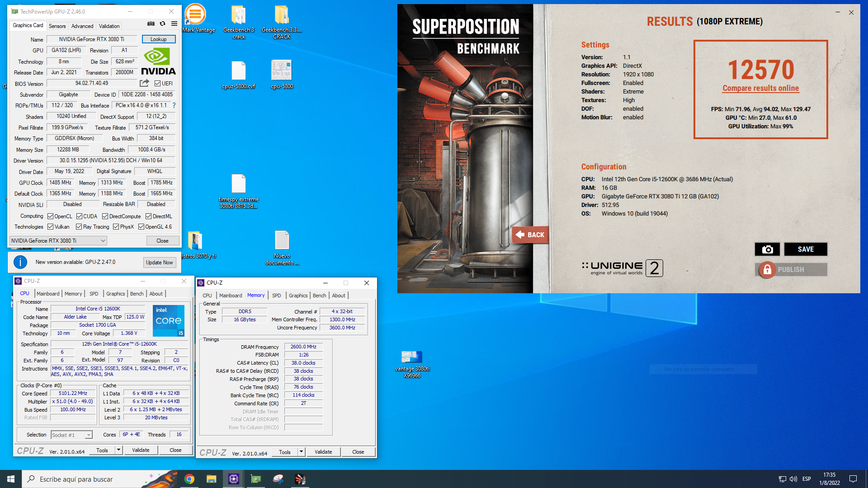Open the Mainboard tab in right CPU-Z window
The image size is (868, 488).
[x=231, y=296]
